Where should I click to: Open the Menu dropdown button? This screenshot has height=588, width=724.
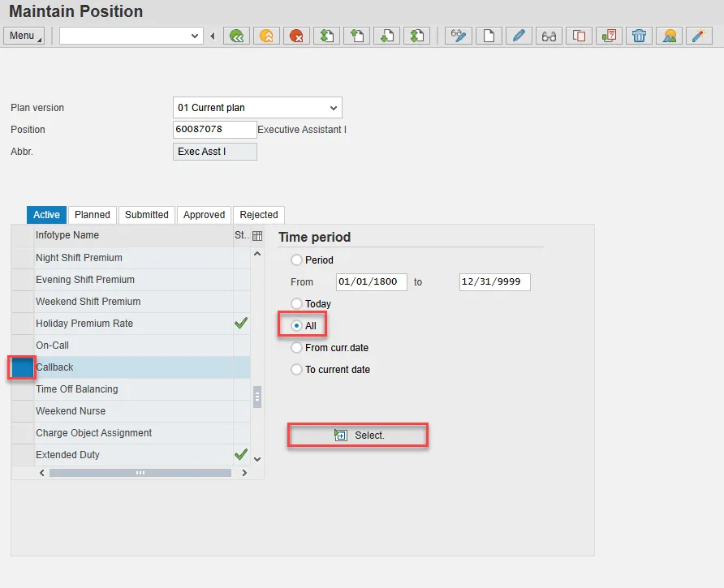24,36
